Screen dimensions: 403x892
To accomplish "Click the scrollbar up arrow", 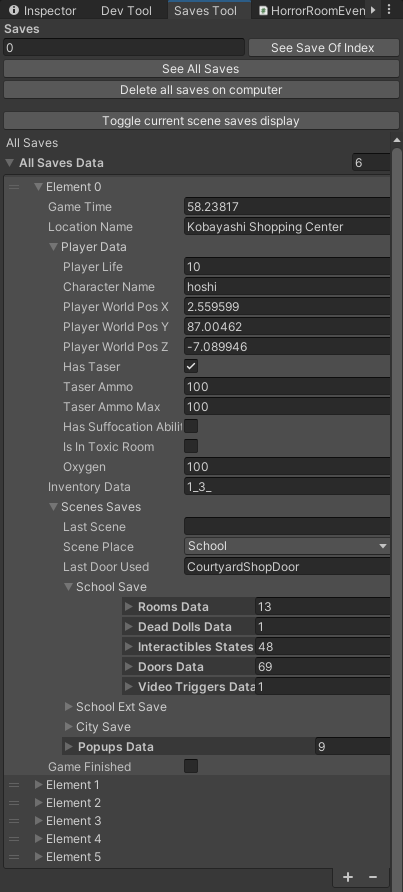I will [397, 141].
